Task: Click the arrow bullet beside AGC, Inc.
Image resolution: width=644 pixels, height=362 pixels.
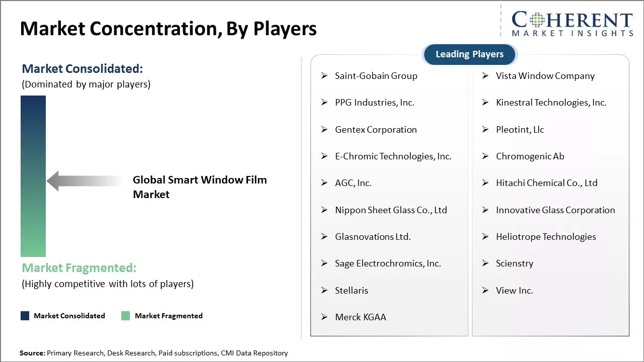Action: coord(325,183)
